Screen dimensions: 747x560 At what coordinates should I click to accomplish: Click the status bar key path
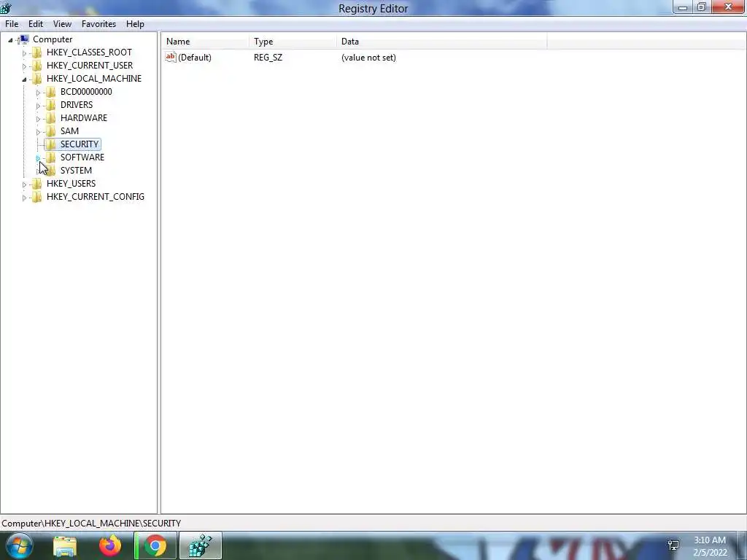click(91, 524)
